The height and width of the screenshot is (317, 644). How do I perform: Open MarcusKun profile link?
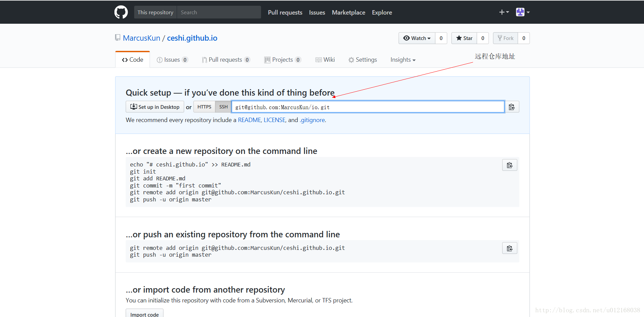[x=142, y=38]
